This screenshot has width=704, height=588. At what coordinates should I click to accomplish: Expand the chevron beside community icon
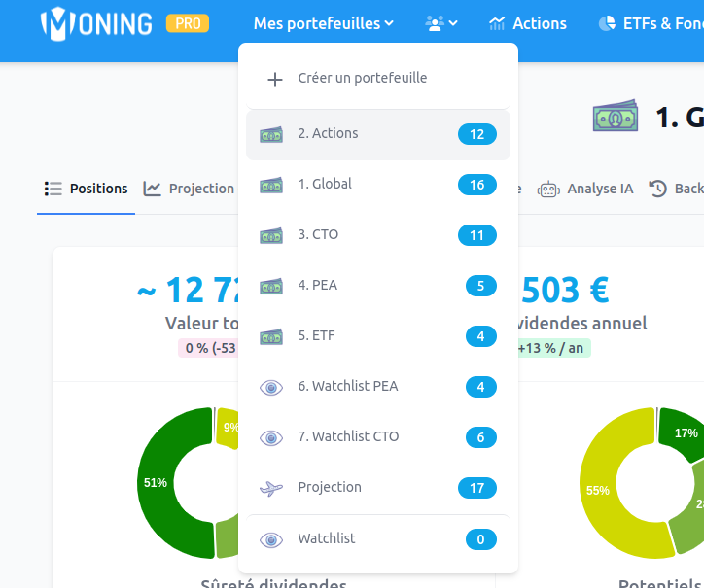click(x=453, y=23)
